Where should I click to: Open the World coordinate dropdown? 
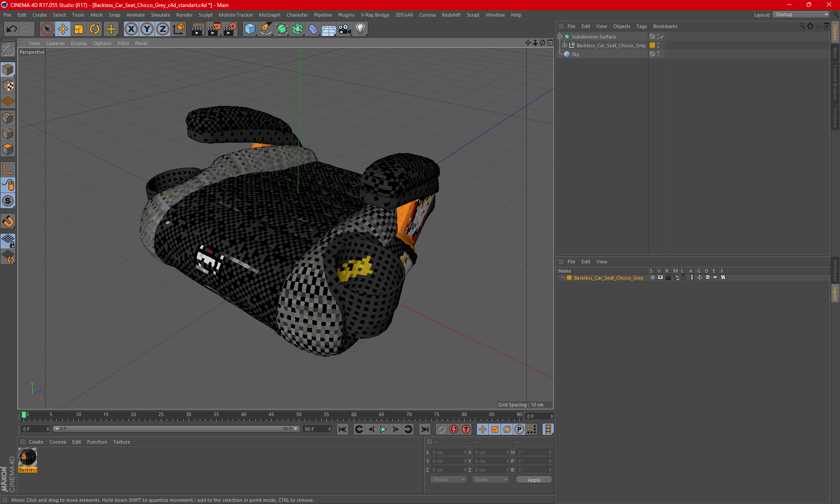[x=448, y=479]
